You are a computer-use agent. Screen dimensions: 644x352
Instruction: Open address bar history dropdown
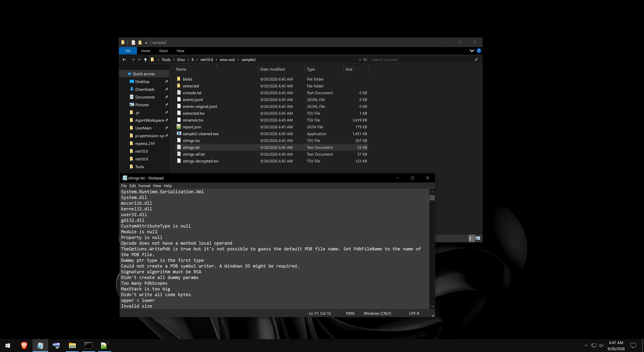tap(360, 59)
